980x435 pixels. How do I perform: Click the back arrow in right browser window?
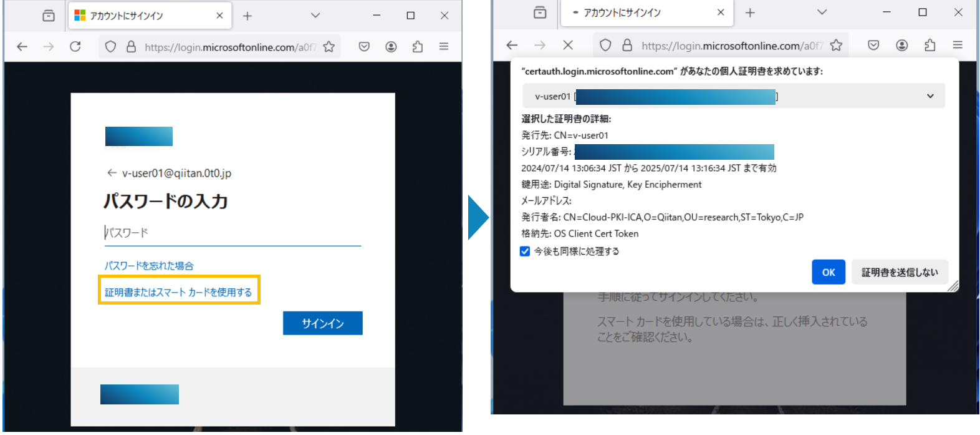tap(512, 45)
